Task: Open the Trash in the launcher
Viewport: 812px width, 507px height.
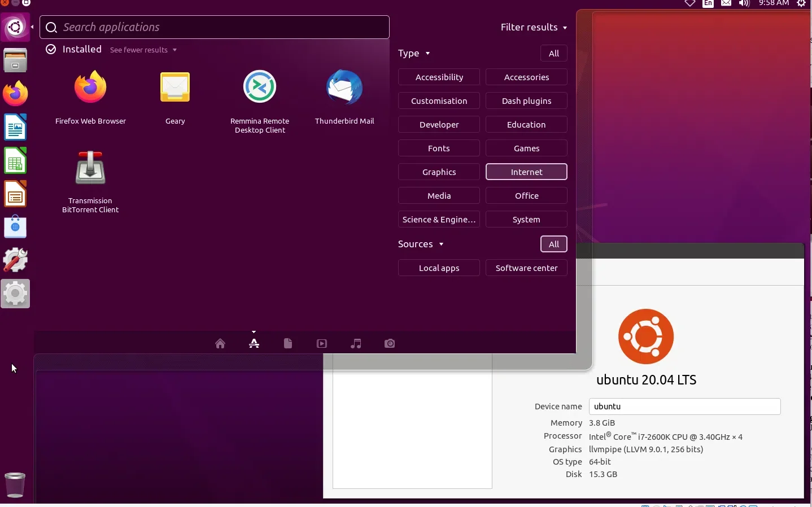Action: pyautogui.click(x=15, y=485)
